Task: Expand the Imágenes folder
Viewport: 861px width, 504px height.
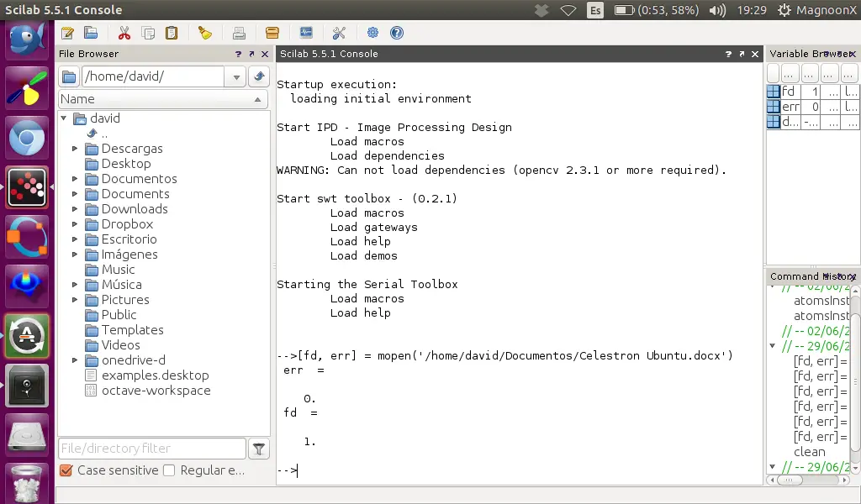Action: (75, 255)
